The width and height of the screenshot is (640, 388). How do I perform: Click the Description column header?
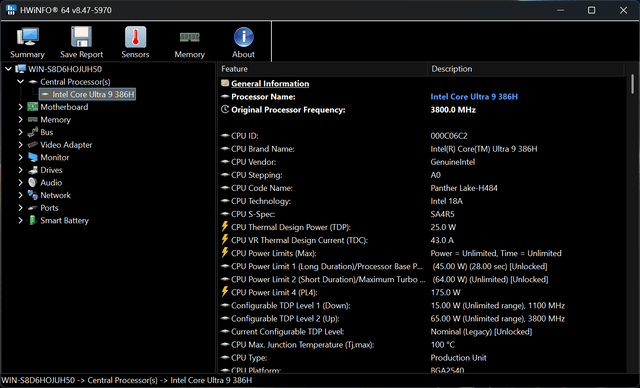[526, 69]
